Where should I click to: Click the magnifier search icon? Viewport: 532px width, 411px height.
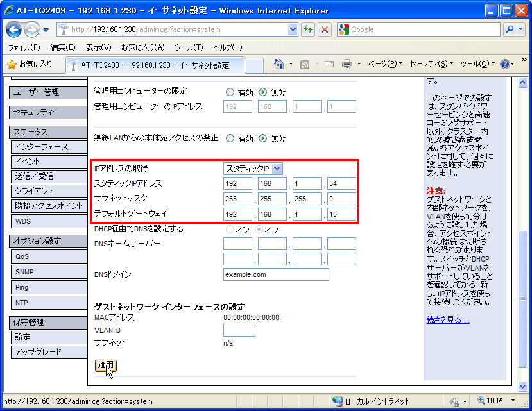(x=510, y=29)
